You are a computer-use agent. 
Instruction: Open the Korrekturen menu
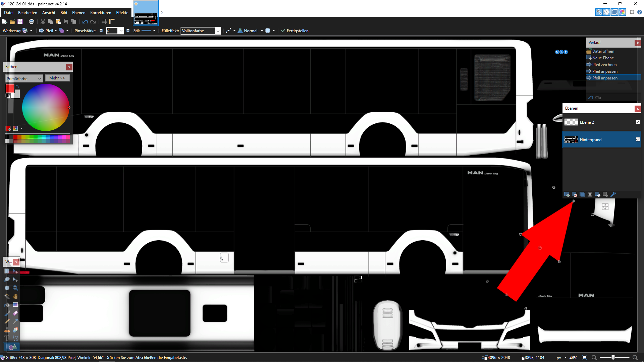101,13
